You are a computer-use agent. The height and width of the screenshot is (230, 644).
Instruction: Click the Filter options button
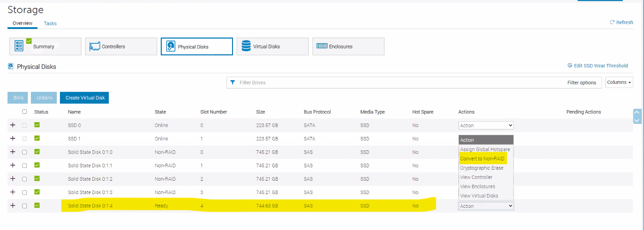[581, 83]
